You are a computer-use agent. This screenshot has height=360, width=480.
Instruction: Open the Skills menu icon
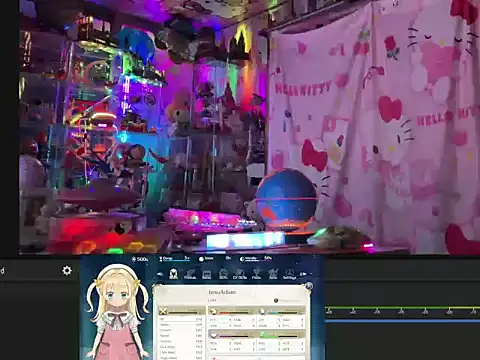click(223, 274)
